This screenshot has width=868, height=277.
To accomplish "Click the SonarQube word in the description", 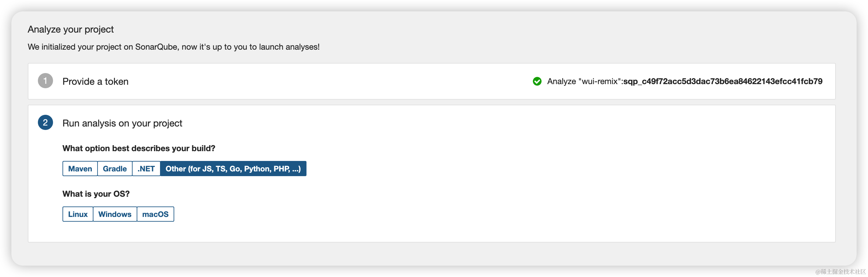I will pos(156,47).
